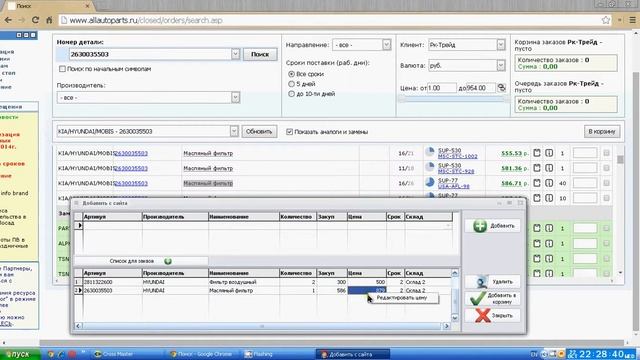Select the Поиск browser tab
The image size is (640, 360).
(x=47, y=6)
